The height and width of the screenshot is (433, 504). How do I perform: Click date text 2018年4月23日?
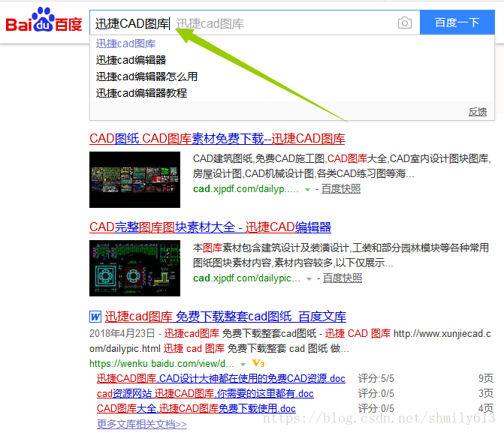[122, 333]
